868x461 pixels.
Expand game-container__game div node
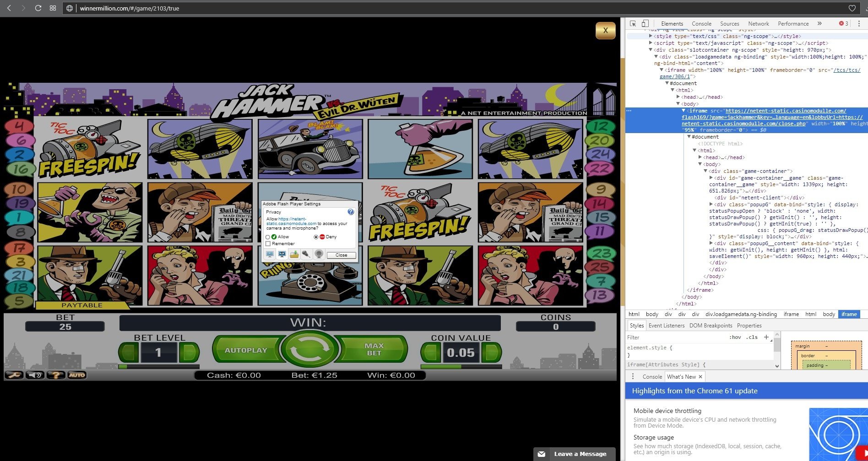tap(711, 178)
